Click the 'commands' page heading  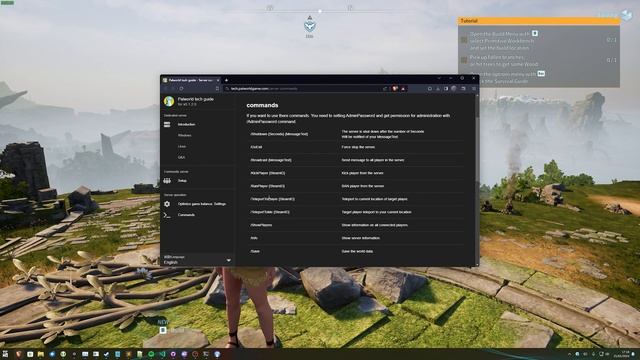[x=262, y=105]
